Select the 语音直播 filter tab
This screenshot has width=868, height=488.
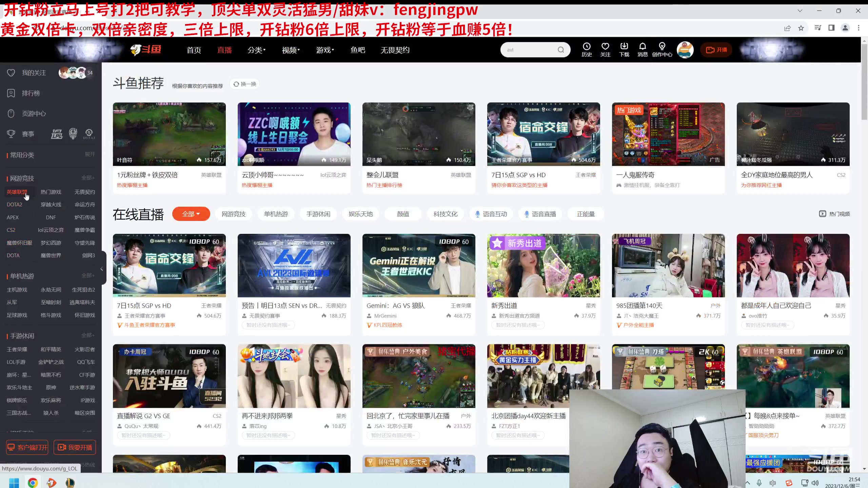tap(540, 214)
